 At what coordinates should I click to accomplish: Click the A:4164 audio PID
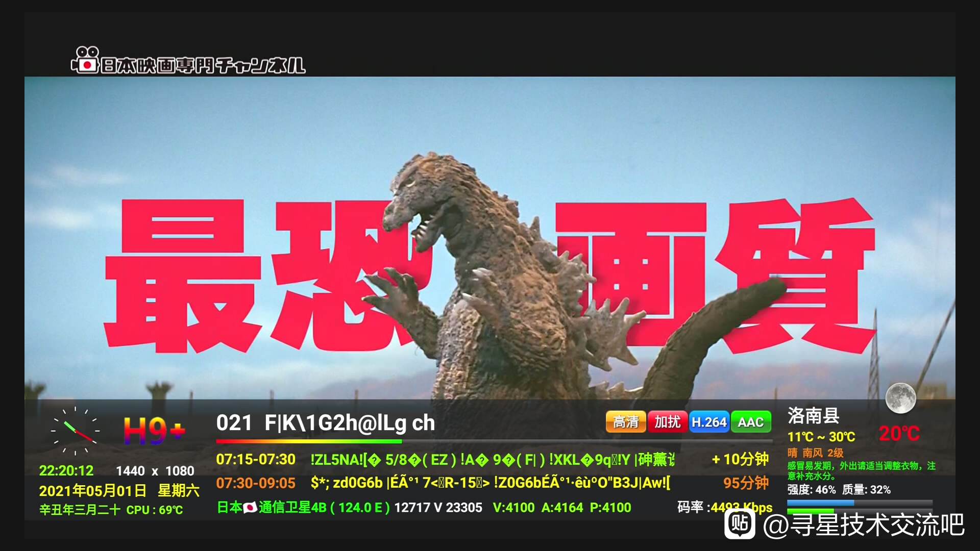click(562, 508)
